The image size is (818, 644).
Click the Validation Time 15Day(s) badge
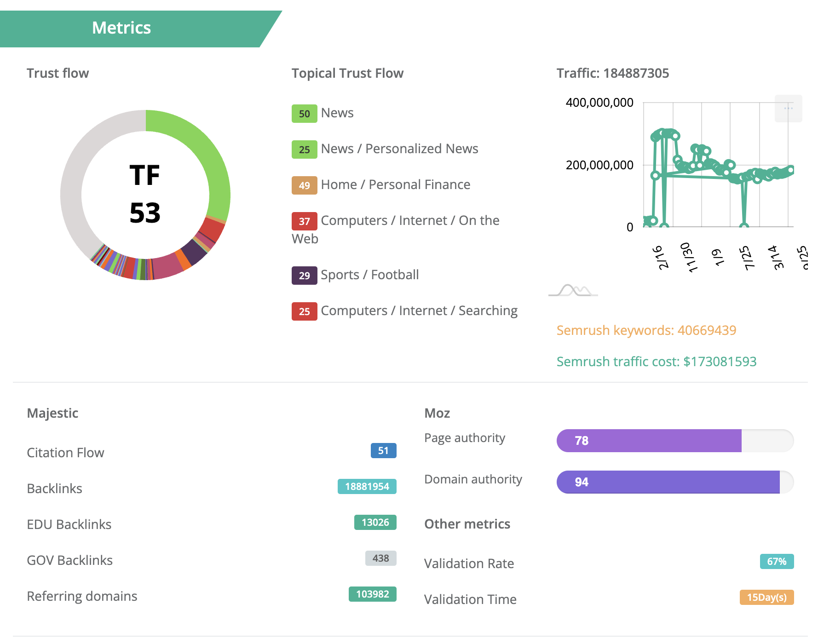(766, 598)
